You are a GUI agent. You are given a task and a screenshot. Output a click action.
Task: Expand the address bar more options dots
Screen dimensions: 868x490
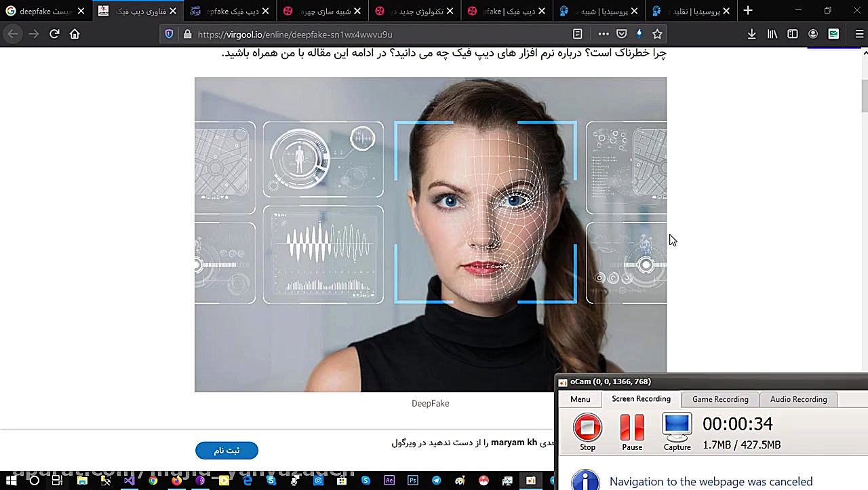click(x=603, y=34)
